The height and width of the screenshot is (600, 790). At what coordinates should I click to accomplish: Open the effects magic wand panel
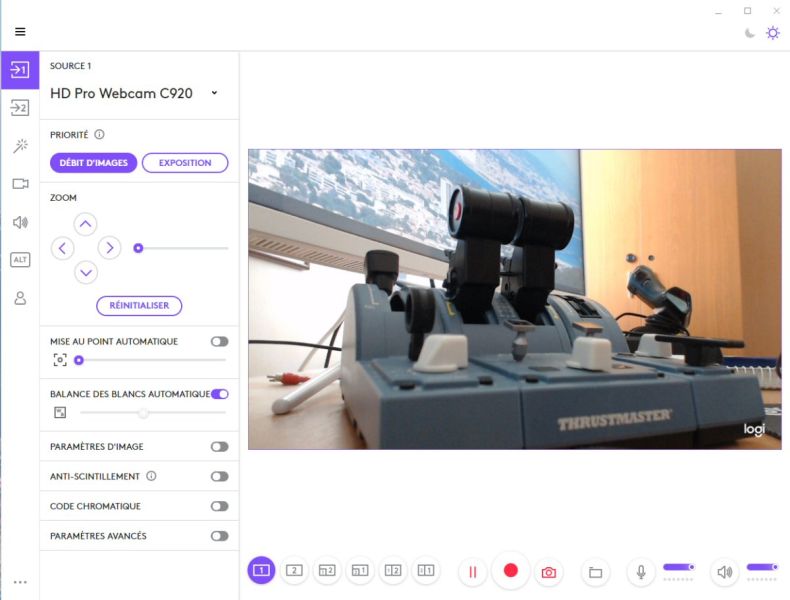20,146
